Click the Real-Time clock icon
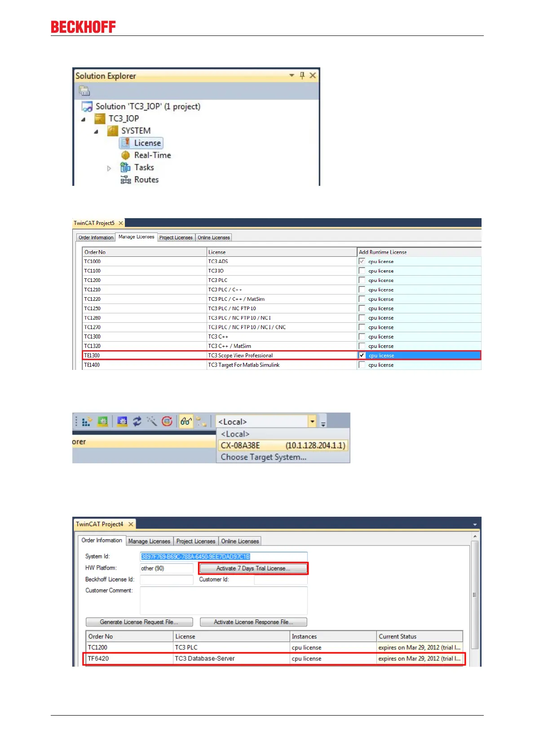535x756 pixels. coord(125,155)
